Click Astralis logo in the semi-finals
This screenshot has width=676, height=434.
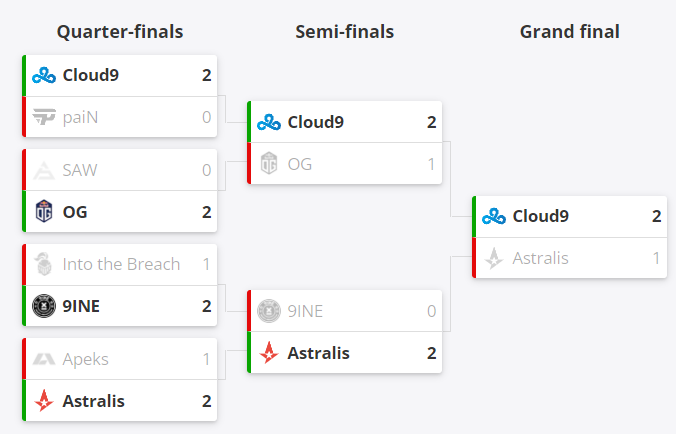coord(269,352)
